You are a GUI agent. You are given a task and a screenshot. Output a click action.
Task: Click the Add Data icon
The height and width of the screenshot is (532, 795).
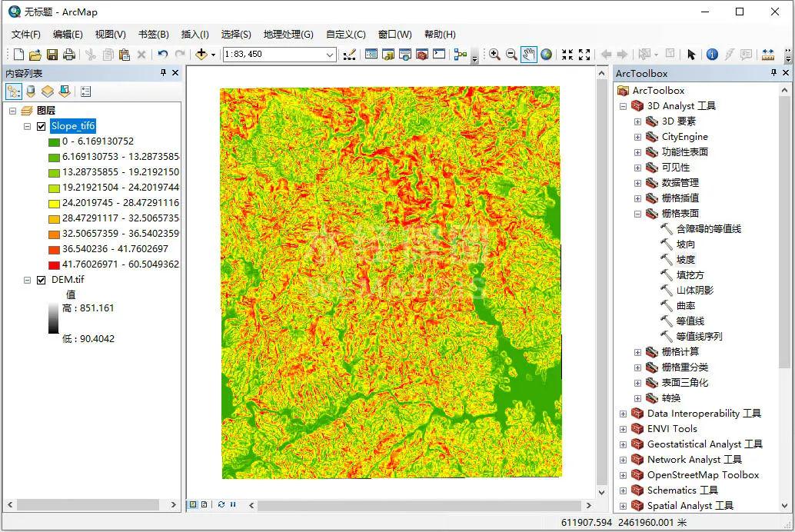[200, 55]
